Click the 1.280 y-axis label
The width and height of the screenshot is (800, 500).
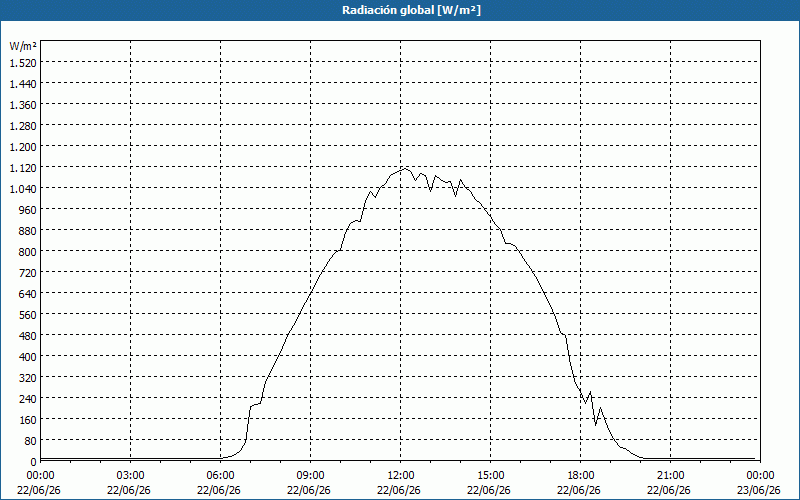pyautogui.click(x=23, y=126)
